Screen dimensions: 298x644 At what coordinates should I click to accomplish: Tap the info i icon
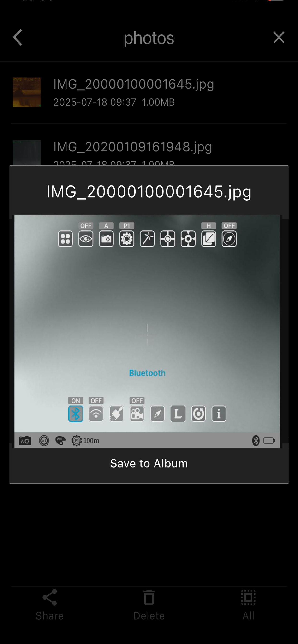coord(219,414)
